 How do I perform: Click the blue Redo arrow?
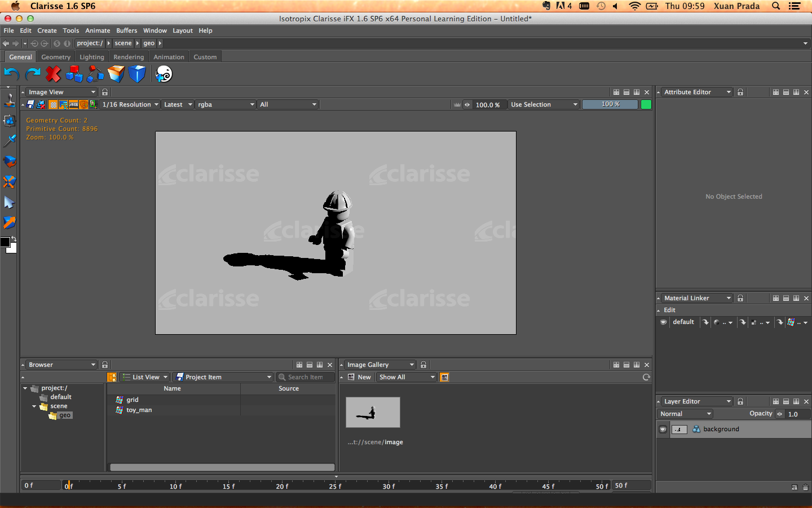[x=33, y=74]
